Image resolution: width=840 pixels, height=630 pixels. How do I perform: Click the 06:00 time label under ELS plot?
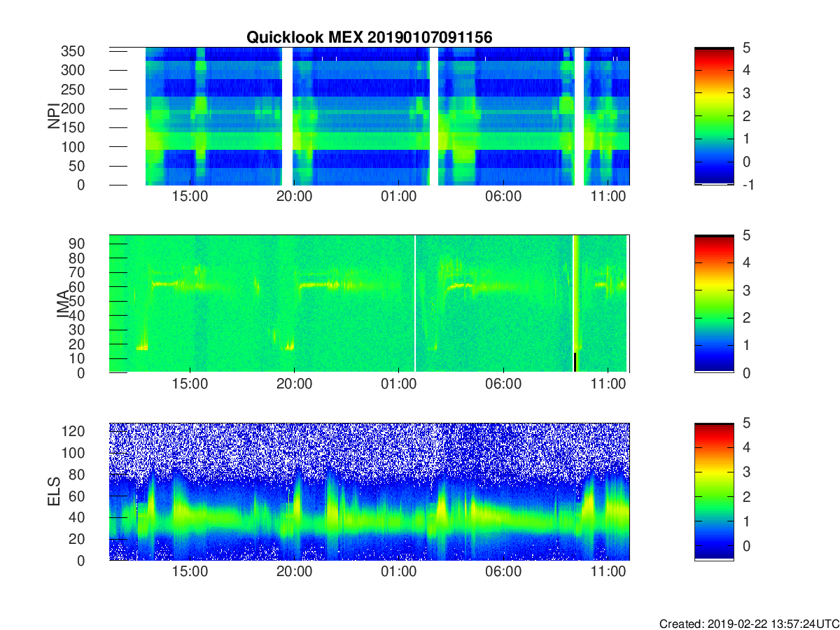pos(504,573)
